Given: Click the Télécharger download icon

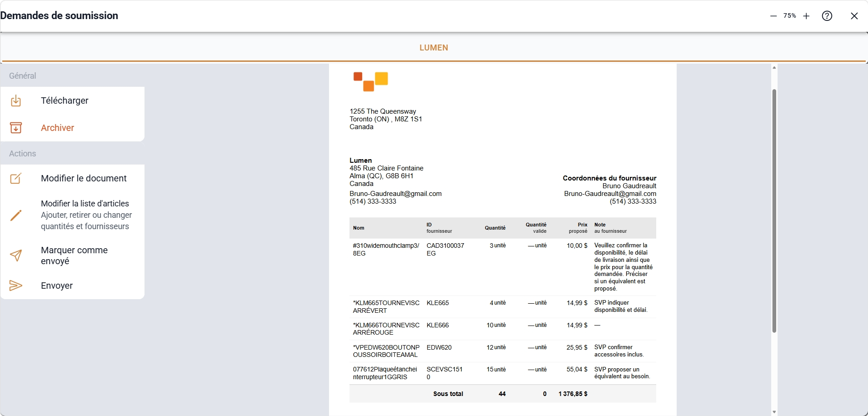Looking at the screenshot, I should pyautogui.click(x=16, y=100).
